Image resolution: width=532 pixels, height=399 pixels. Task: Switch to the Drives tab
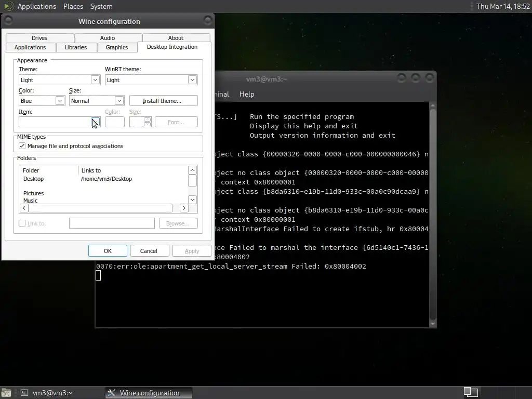tap(39, 38)
